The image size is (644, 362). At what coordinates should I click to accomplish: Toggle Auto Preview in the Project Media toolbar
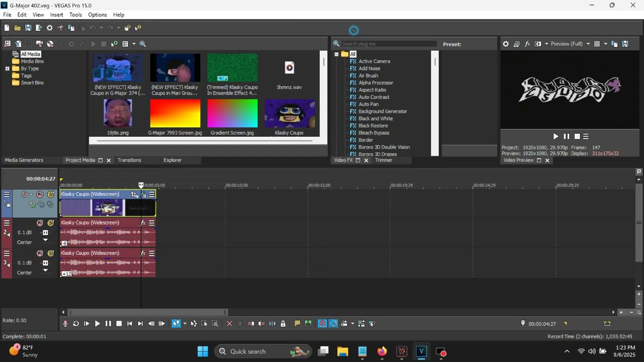(x=114, y=44)
